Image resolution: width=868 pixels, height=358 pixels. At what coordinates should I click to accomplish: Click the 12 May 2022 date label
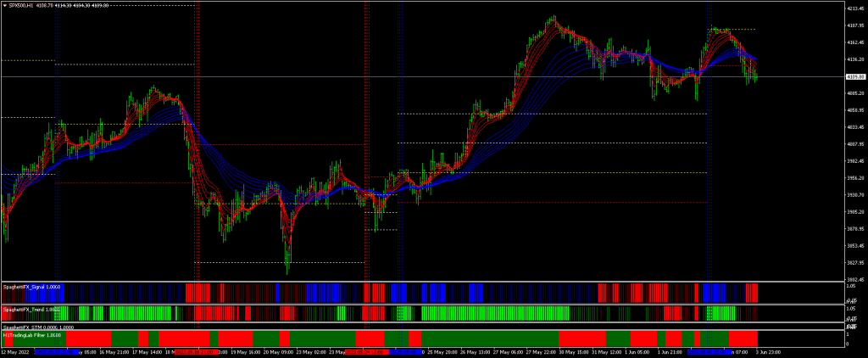pos(16,351)
